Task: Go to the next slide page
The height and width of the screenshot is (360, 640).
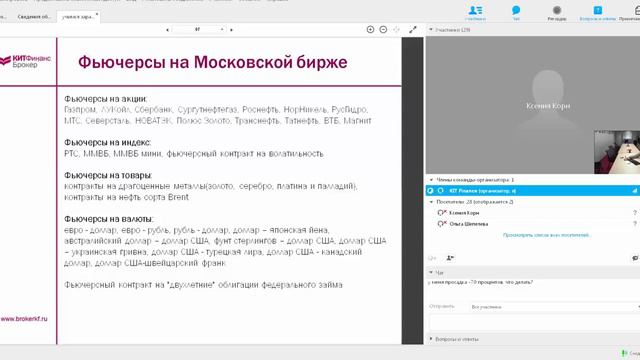Action: [231, 30]
